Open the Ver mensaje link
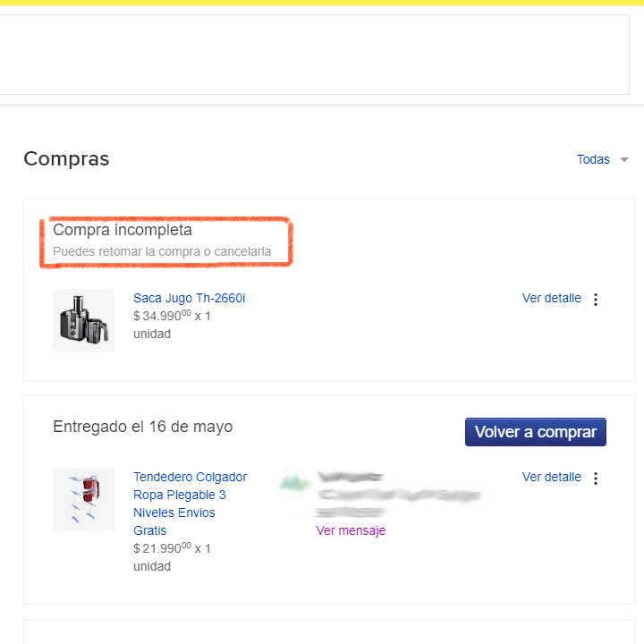The height and width of the screenshot is (644, 644). coord(351,530)
